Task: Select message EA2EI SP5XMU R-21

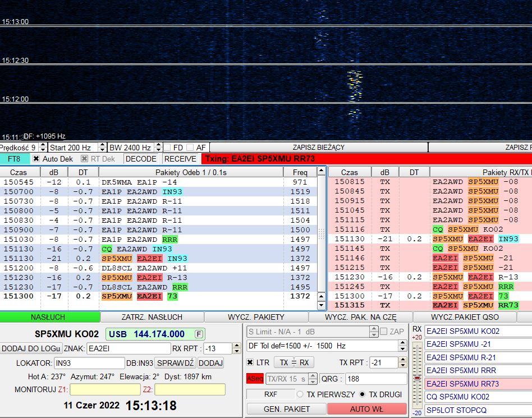Action: click(x=478, y=357)
